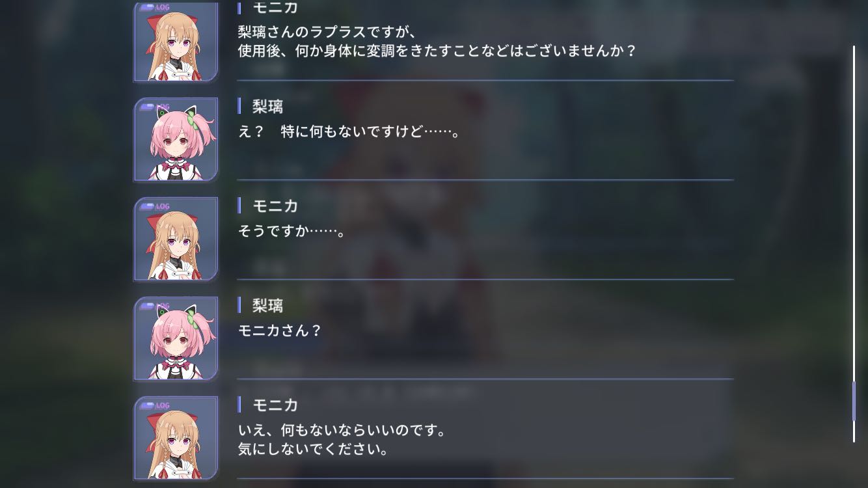Tap LOG badge beside the 'モニカさん？' line
Image resolution: width=868 pixels, height=488 pixels.
(x=155, y=306)
